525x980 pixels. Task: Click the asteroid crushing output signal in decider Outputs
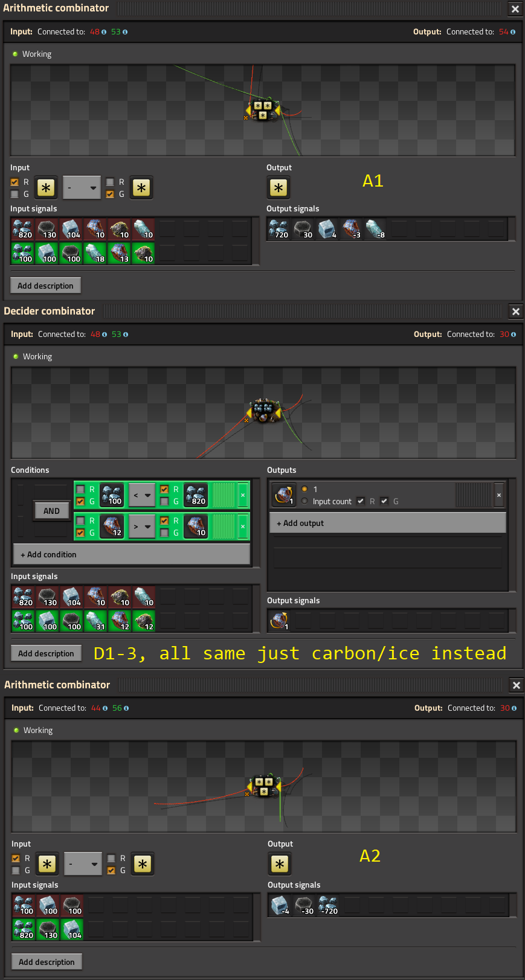[283, 495]
